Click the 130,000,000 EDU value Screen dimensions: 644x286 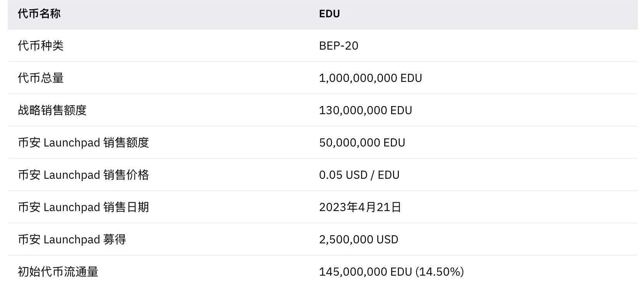pos(365,110)
